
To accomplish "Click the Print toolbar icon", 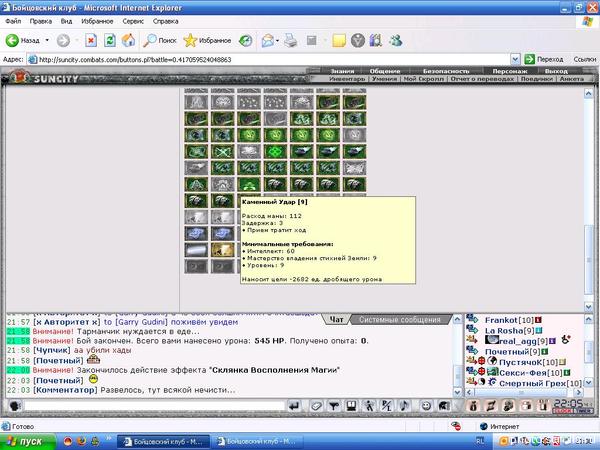I will point(291,40).
